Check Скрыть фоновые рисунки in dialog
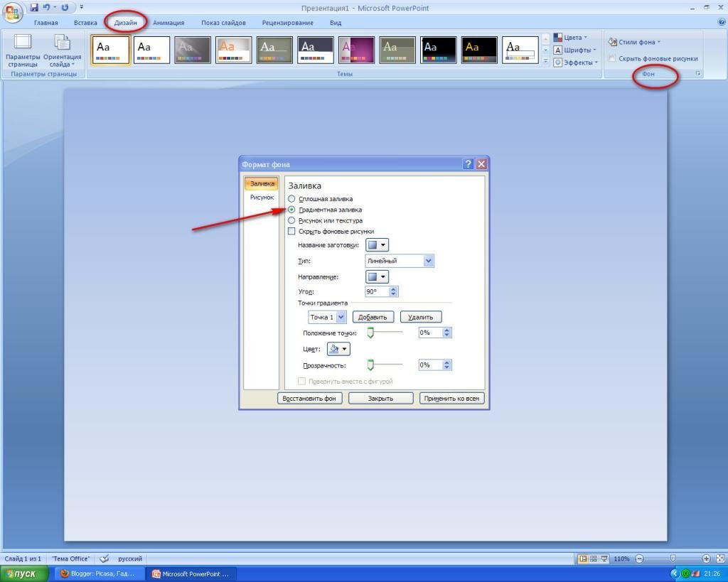The width and height of the screenshot is (728, 582). click(x=291, y=231)
